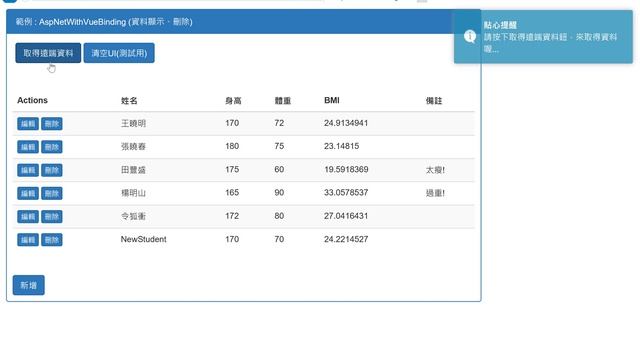
Task: Click the info icon in notification
Action: pos(470,37)
